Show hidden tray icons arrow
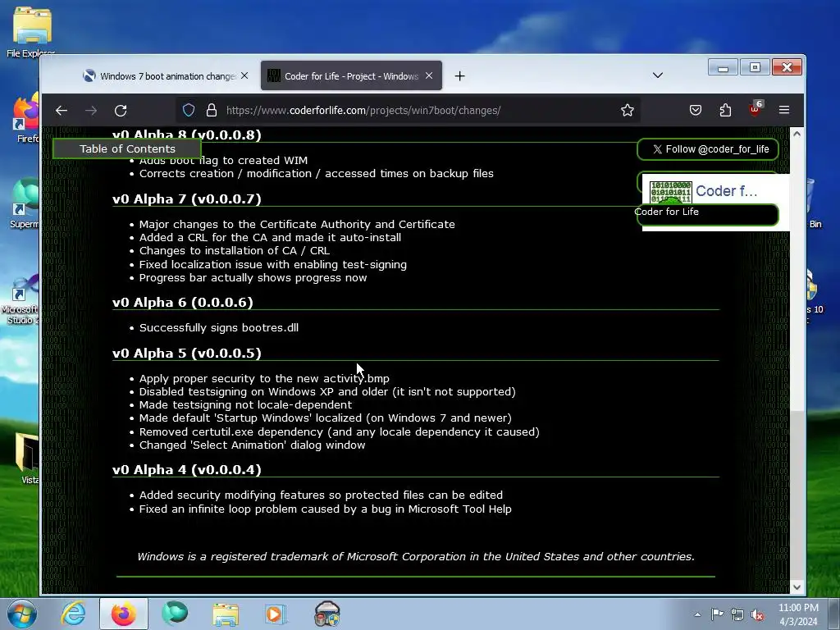The height and width of the screenshot is (630, 840). [697, 614]
